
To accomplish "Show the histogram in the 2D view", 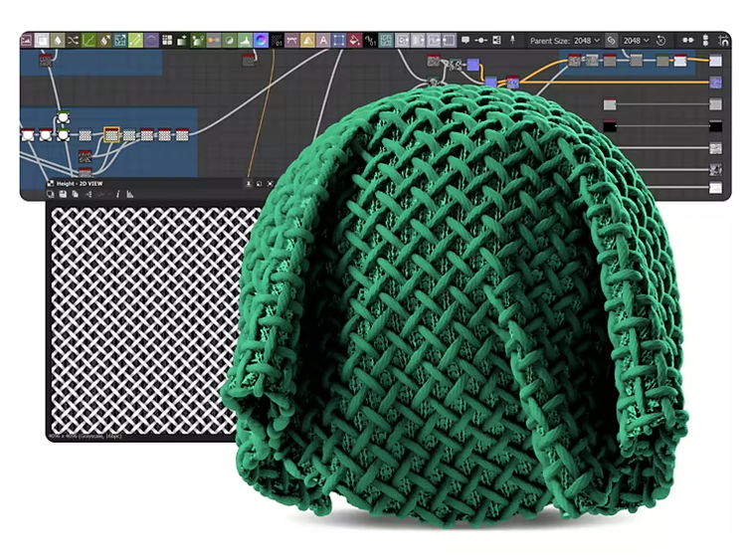I will pos(130,194).
